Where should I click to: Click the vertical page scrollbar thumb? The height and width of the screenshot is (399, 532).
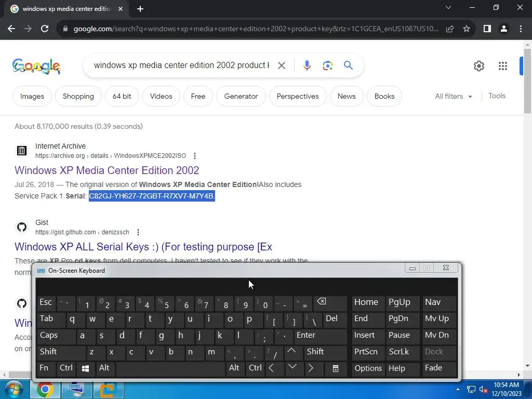coord(528,81)
